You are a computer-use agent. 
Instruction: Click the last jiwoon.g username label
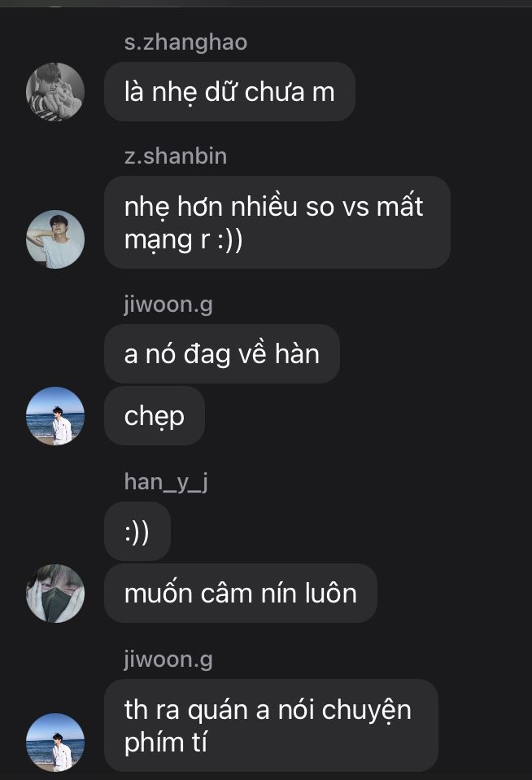click(168, 659)
